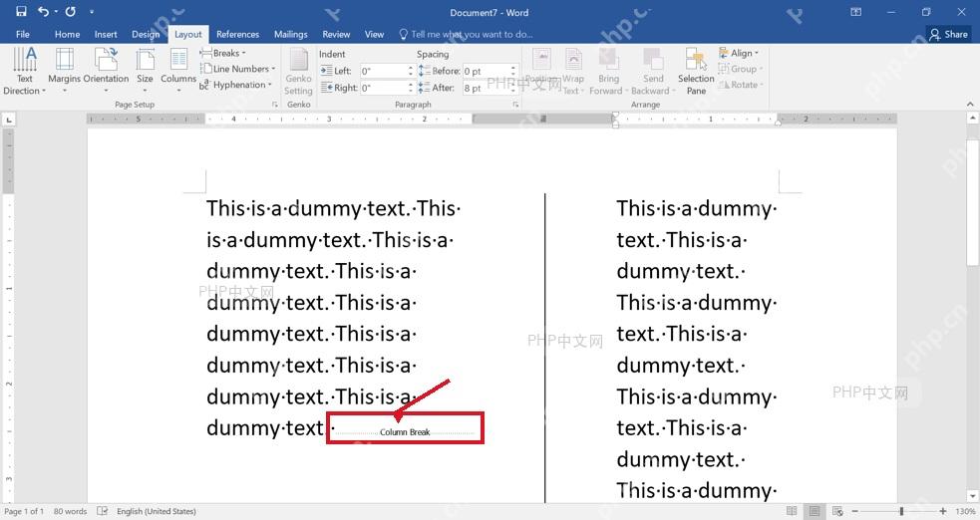This screenshot has height=520, width=980.
Task: Click the Indent Right field
Action: pyautogui.click(x=385, y=88)
